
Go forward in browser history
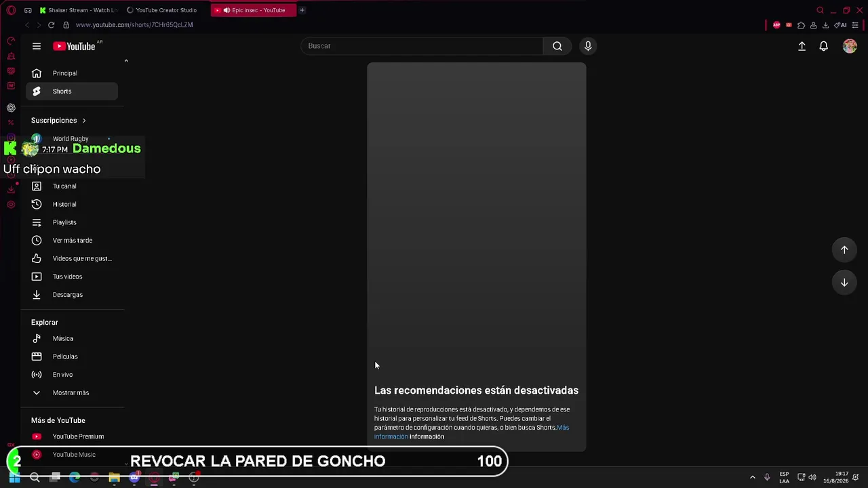tap(39, 25)
